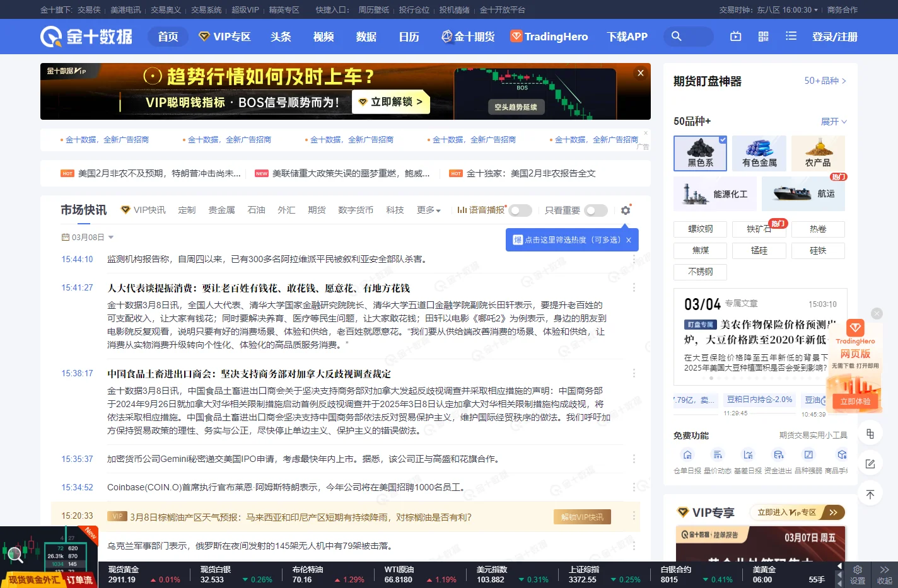Switch to 数字货币 tab

(x=356, y=210)
